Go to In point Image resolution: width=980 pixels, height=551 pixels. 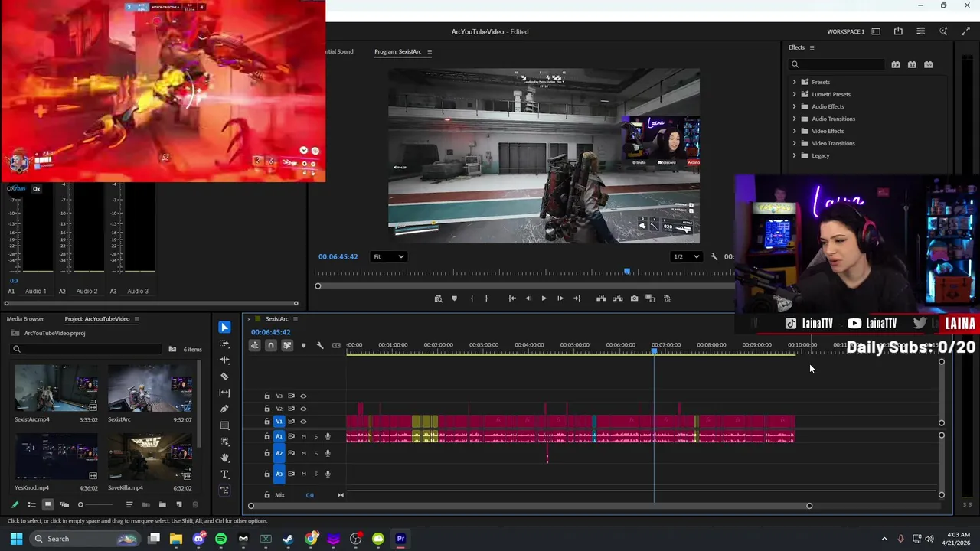(512, 298)
